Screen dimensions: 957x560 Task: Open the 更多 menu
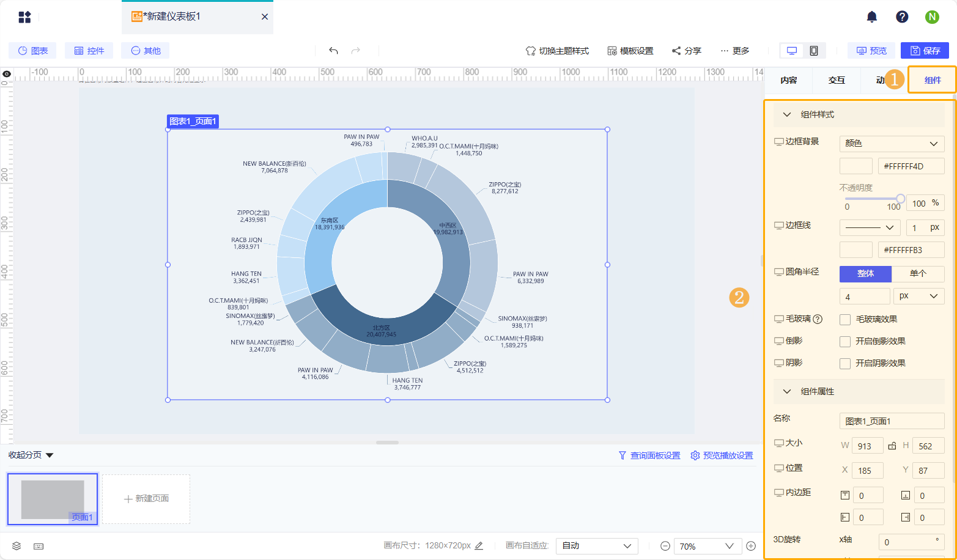[x=735, y=51]
